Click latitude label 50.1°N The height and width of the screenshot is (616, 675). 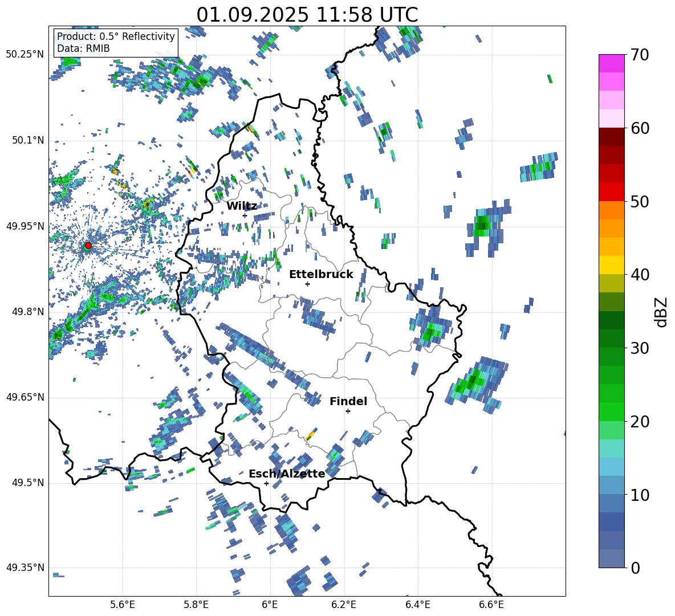click(27, 141)
